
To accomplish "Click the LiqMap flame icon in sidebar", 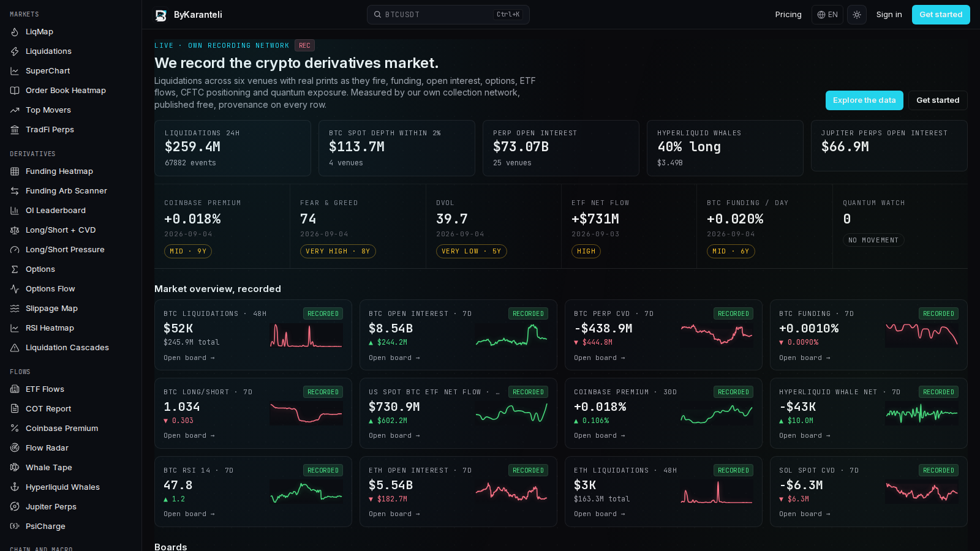I will click(x=15, y=32).
